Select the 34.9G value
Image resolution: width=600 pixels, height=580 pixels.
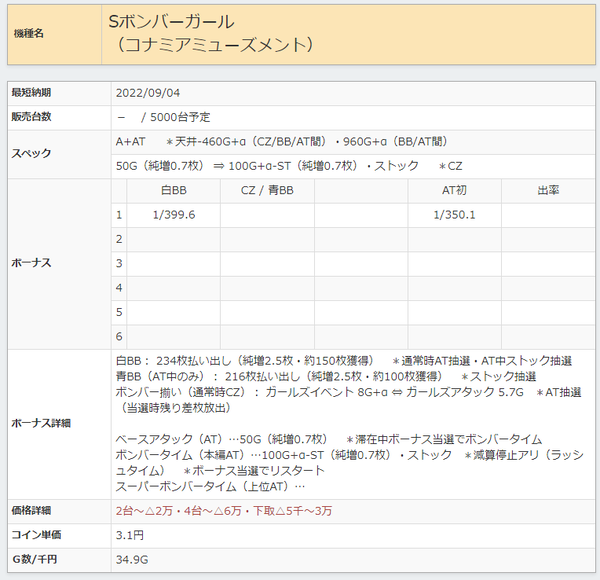point(132,560)
